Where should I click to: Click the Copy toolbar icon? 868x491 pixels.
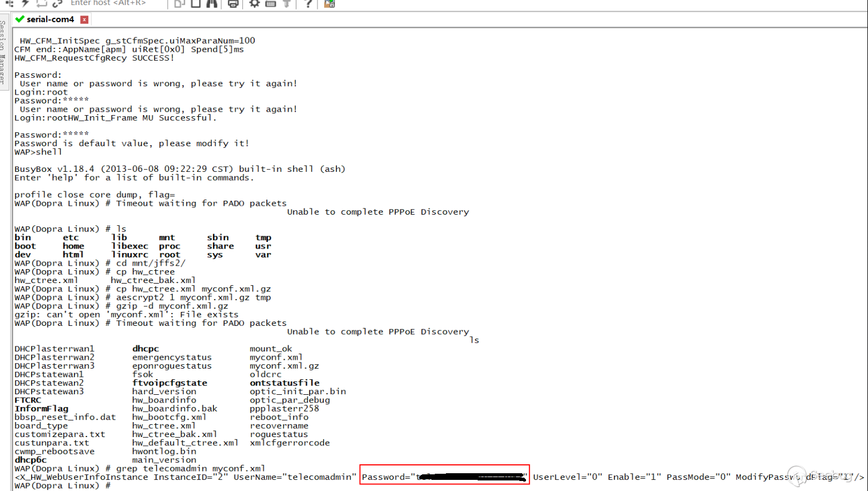[x=179, y=3]
